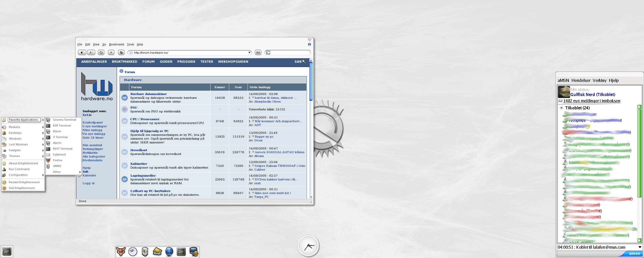
Task: Click the Google search engine icon in browser
Action: tap(268, 53)
